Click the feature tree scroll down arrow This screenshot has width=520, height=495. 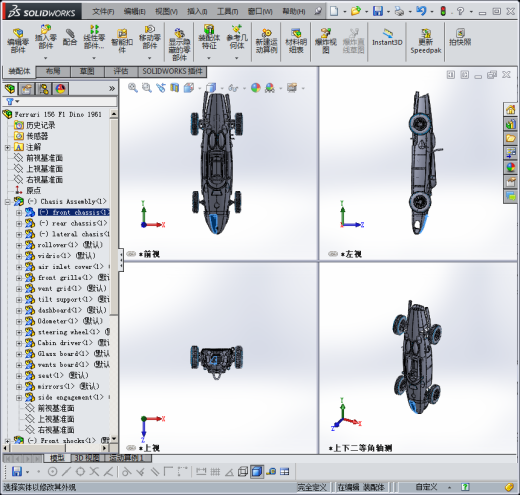[114, 439]
